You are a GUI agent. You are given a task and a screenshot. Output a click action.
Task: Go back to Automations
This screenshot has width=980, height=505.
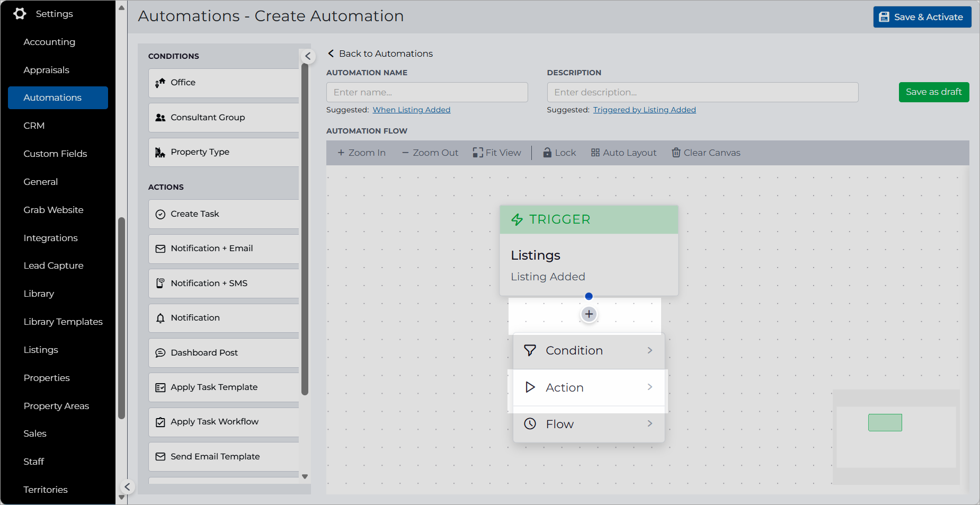(380, 54)
